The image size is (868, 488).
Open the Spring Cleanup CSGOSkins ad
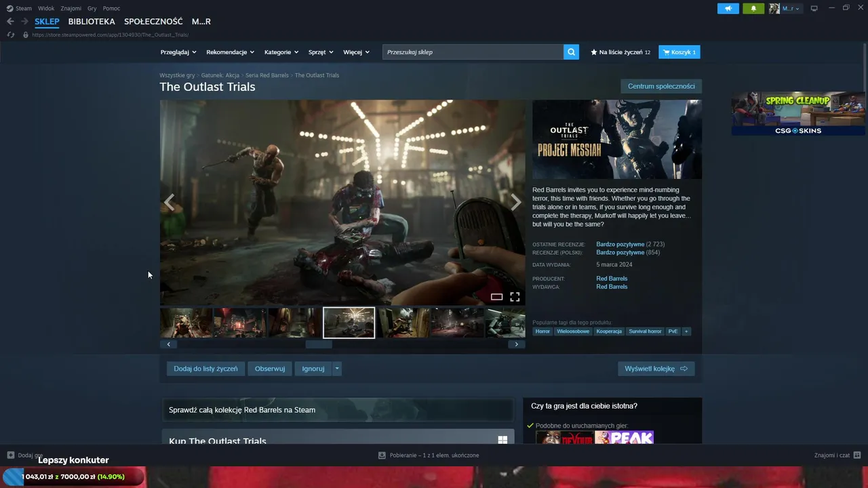(798, 113)
